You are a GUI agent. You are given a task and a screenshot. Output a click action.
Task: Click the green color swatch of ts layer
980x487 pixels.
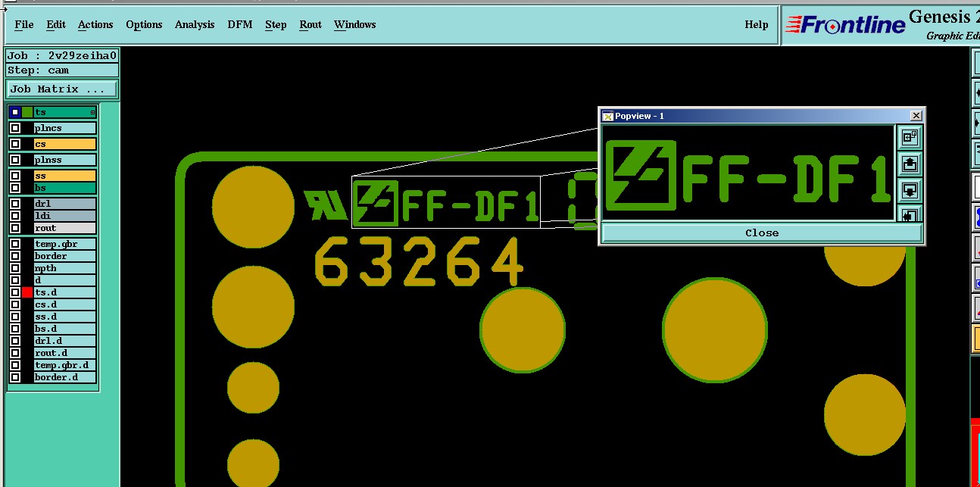[27, 112]
